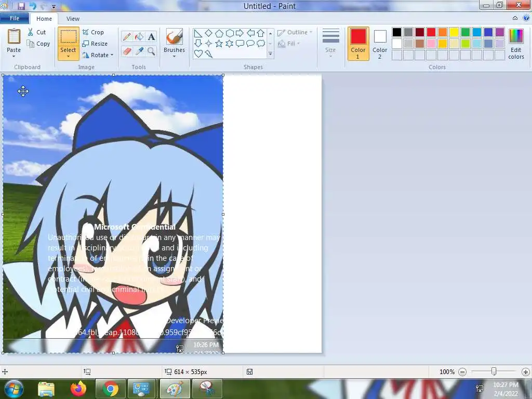Open the Brushes dropdown arrow
This screenshot has height=399, width=532.
click(175, 56)
